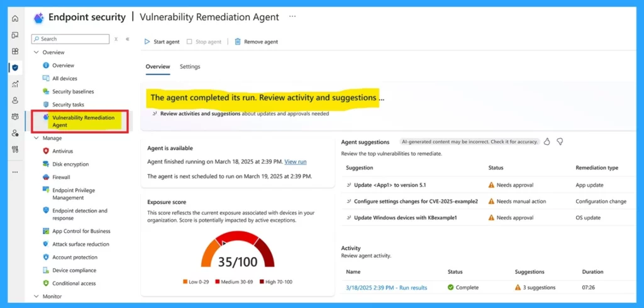Click the Low 0-29 legend swatch

pyautogui.click(x=186, y=282)
